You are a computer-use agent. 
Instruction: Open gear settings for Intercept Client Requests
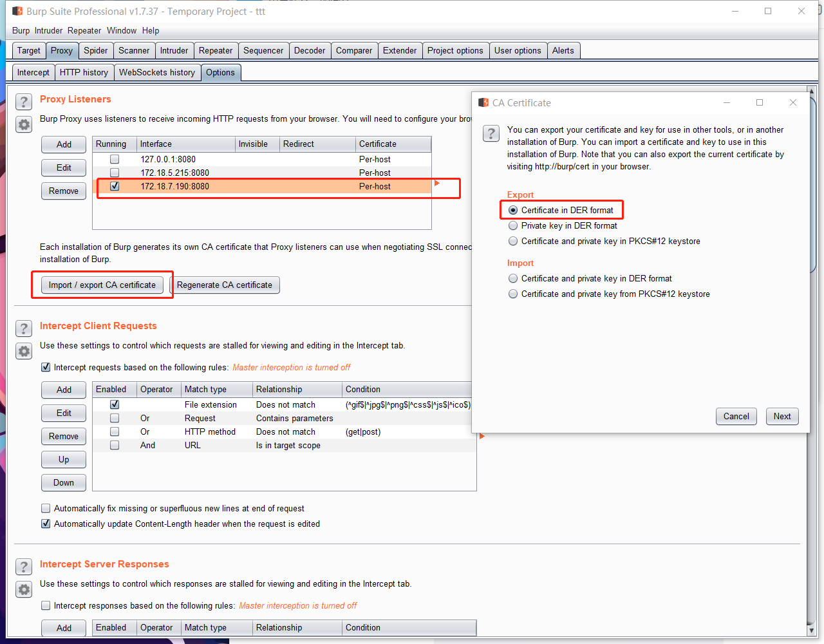tap(24, 351)
